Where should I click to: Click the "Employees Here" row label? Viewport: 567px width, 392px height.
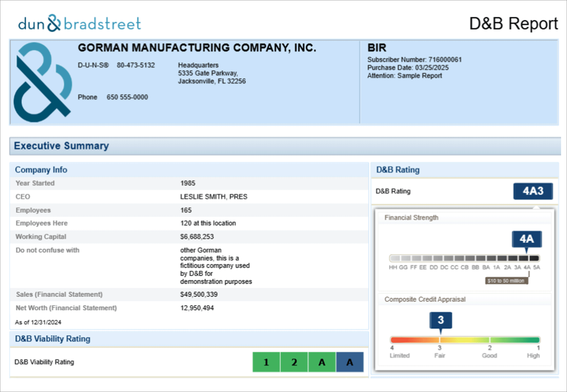41,223
